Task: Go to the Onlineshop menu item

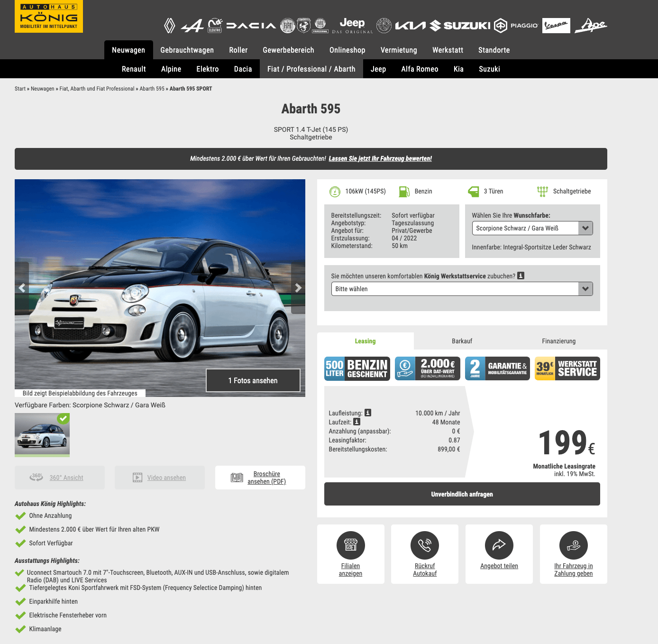Action: (347, 50)
